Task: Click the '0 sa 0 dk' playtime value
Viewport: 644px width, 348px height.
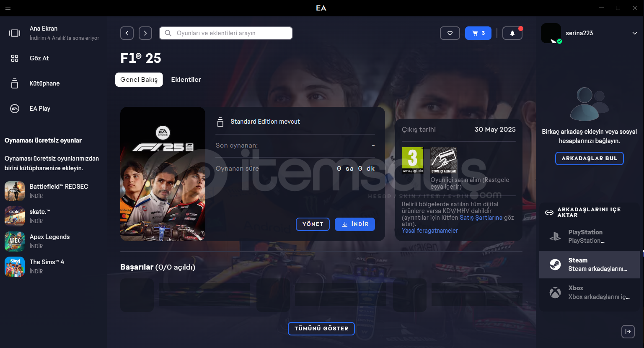Action: 356,169
